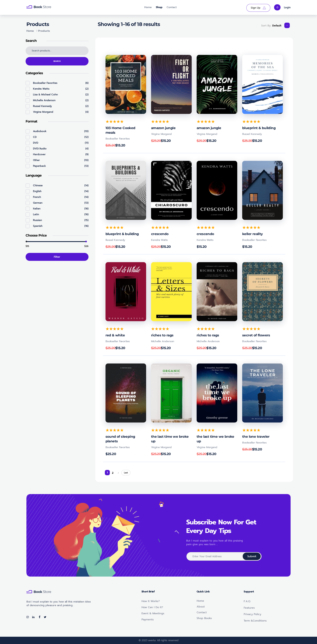The width and height of the screenshot is (317, 644).
Task: Click the Twitter icon in footer
Action: (45, 617)
